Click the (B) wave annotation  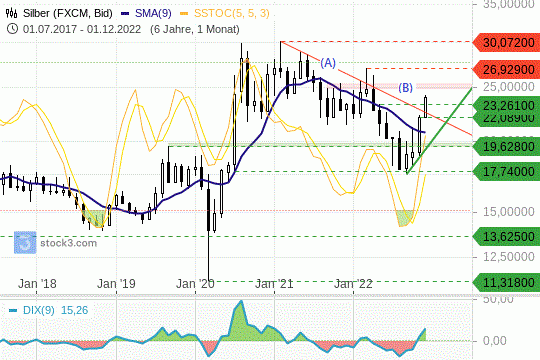(x=405, y=88)
